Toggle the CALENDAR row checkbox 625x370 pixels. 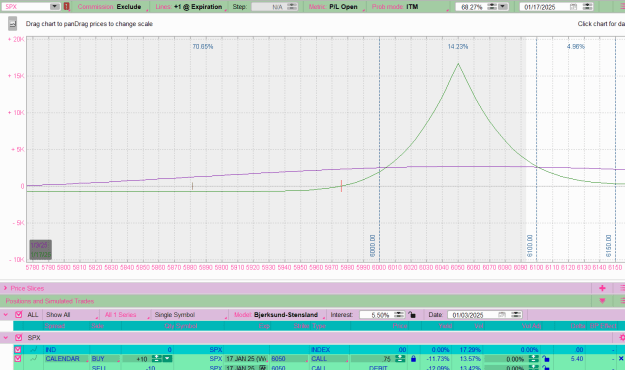[18, 358]
